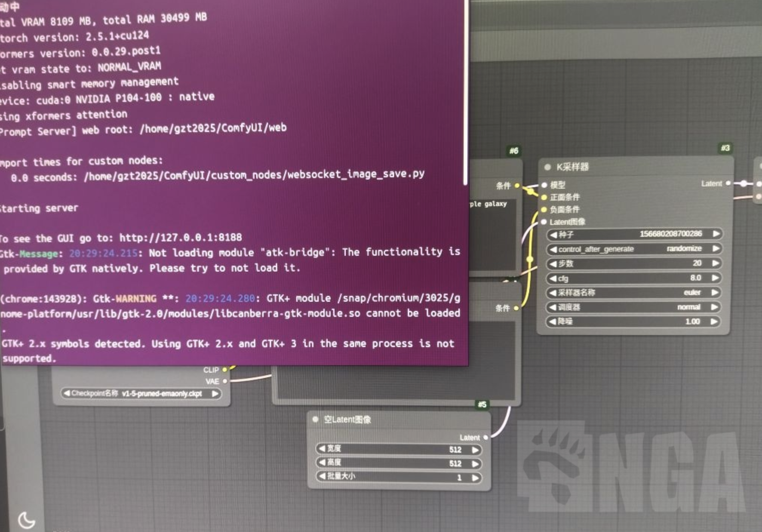This screenshot has height=532, width=762.
Task: Open the normal scheduler combo
Action: point(633,307)
